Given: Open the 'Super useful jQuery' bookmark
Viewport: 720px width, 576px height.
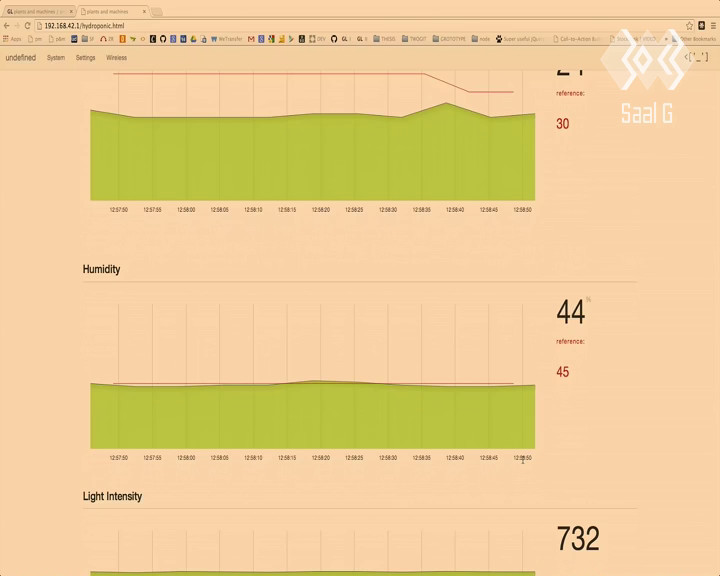Looking at the screenshot, I should tap(519, 39).
